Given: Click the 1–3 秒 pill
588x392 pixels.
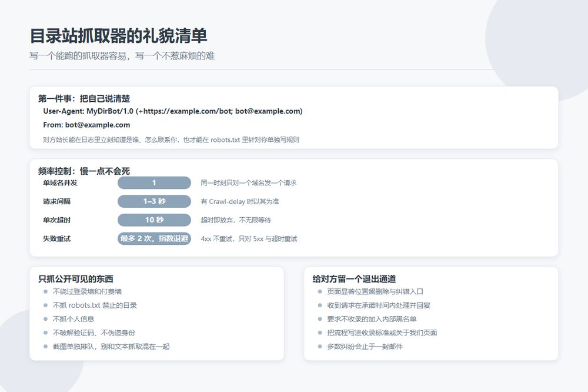Looking at the screenshot, I should click(154, 201).
